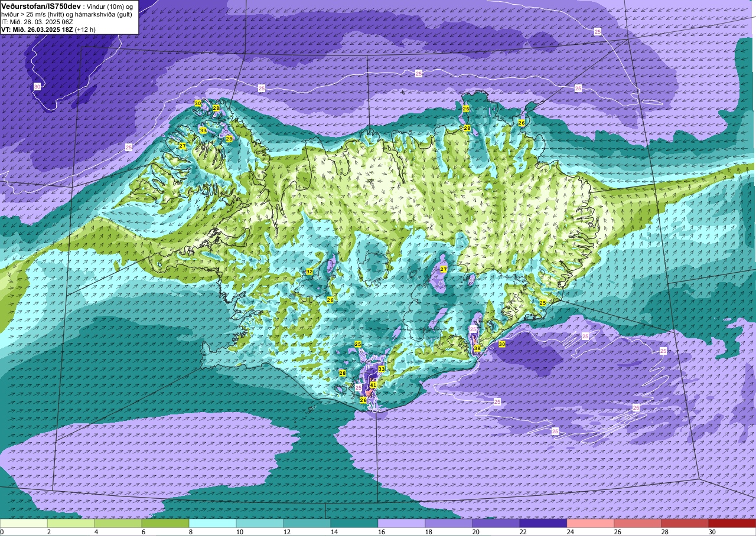This screenshot has width=756, height=536.
Task: Select the yellow 32 gust label
Action: pyautogui.click(x=309, y=272)
